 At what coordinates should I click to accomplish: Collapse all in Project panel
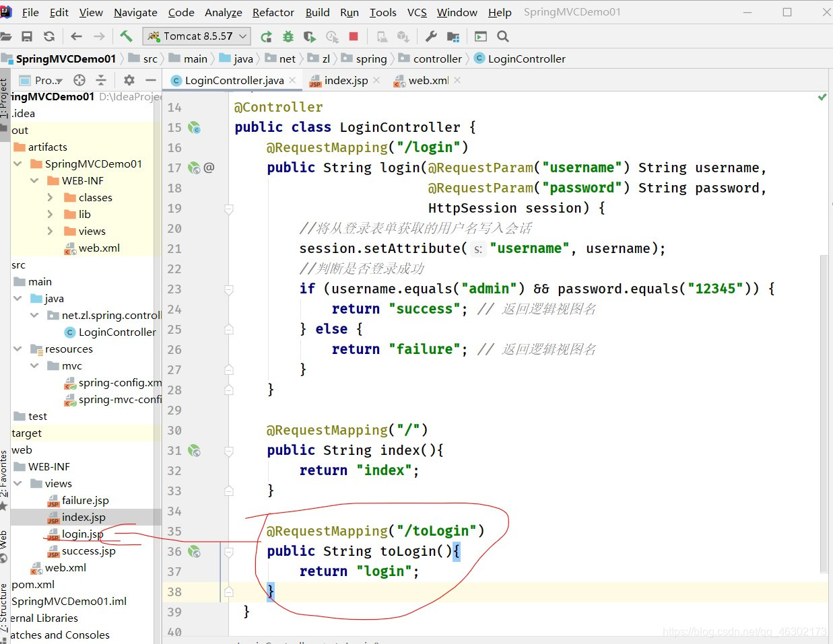point(101,80)
